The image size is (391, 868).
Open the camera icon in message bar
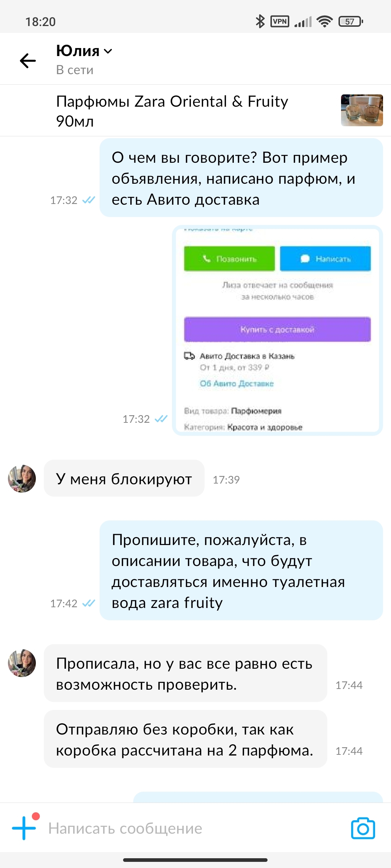click(x=363, y=828)
